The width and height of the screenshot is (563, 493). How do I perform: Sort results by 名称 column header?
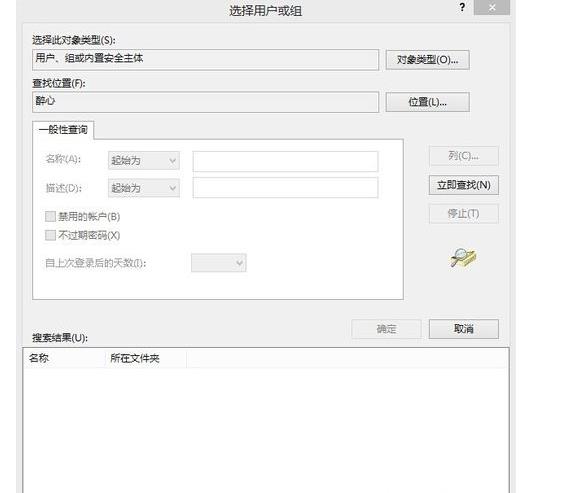[x=65, y=358]
